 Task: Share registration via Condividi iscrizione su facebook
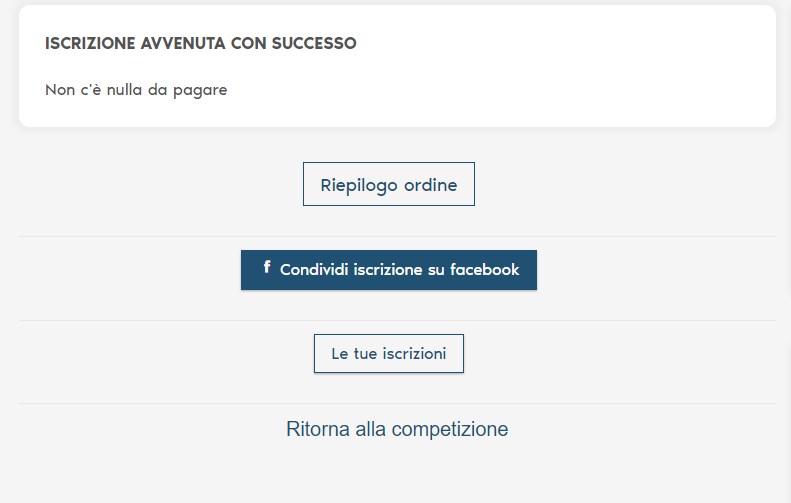tap(389, 270)
